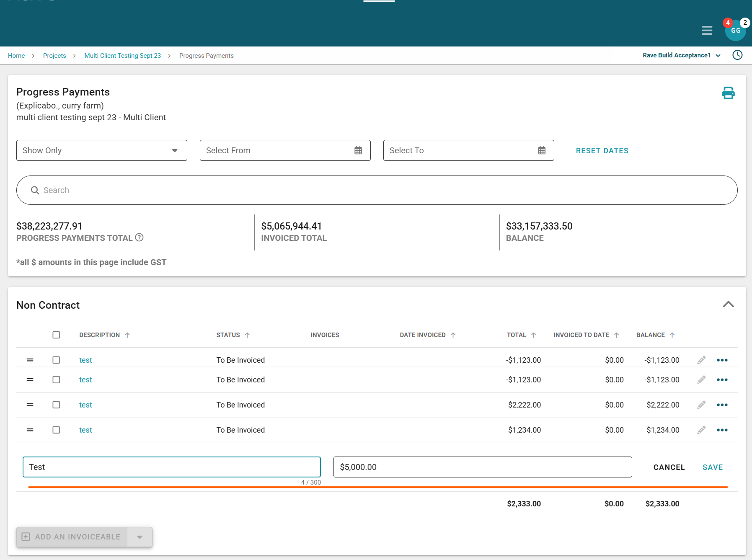This screenshot has width=752, height=560.
Task: Navigate to Multi Client Testing Sept 23 breadcrumb
Action: point(122,56)
